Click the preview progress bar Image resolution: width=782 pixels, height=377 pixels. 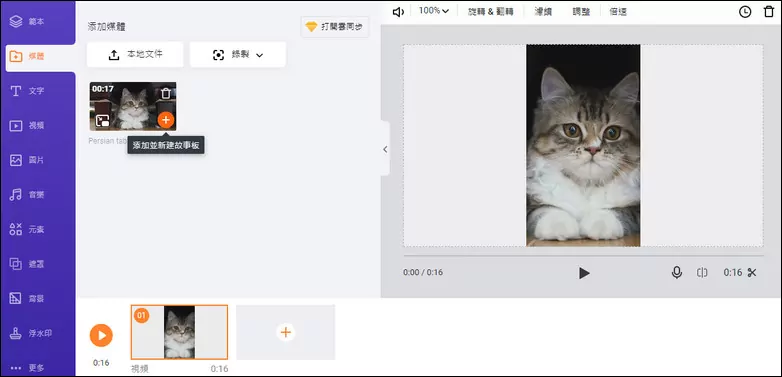tap(584, 256)
